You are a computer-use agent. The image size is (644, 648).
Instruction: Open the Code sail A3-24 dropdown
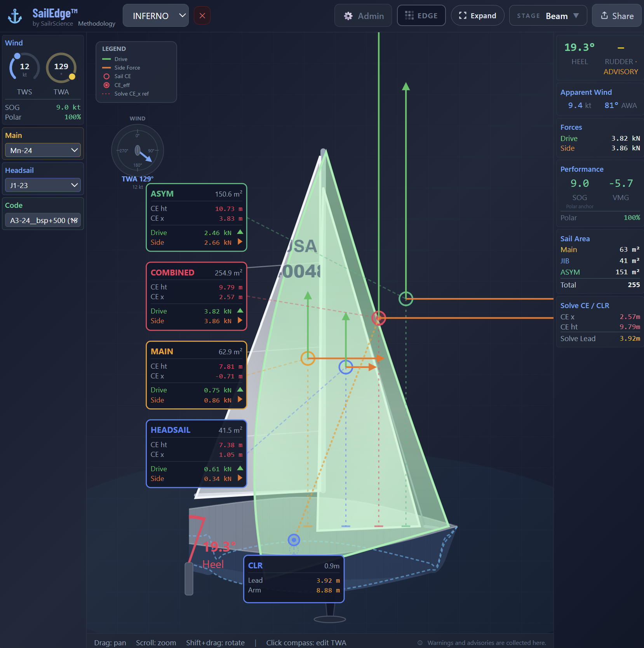(43, 220)
